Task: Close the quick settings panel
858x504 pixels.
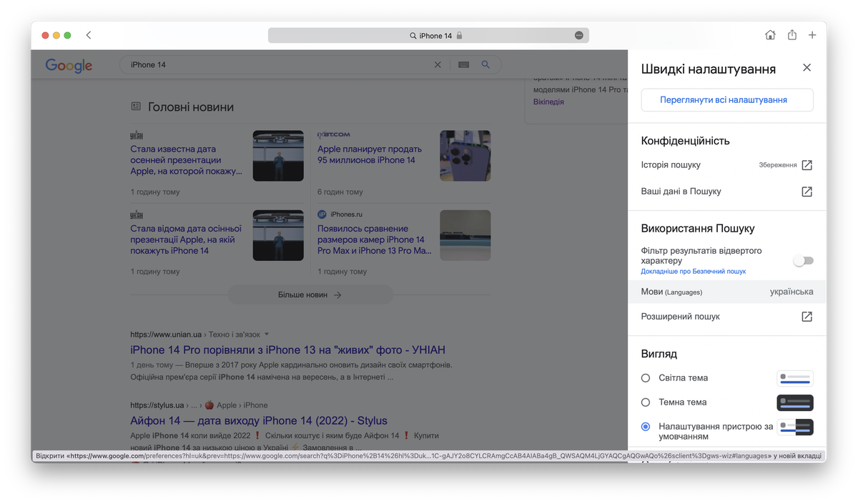Action: click(807, 68)
